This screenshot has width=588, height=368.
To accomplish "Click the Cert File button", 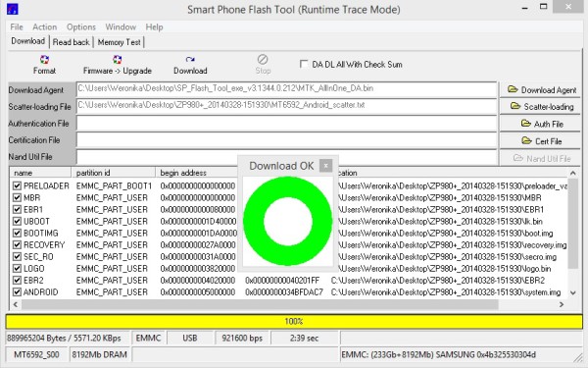I will pos(540,140).
